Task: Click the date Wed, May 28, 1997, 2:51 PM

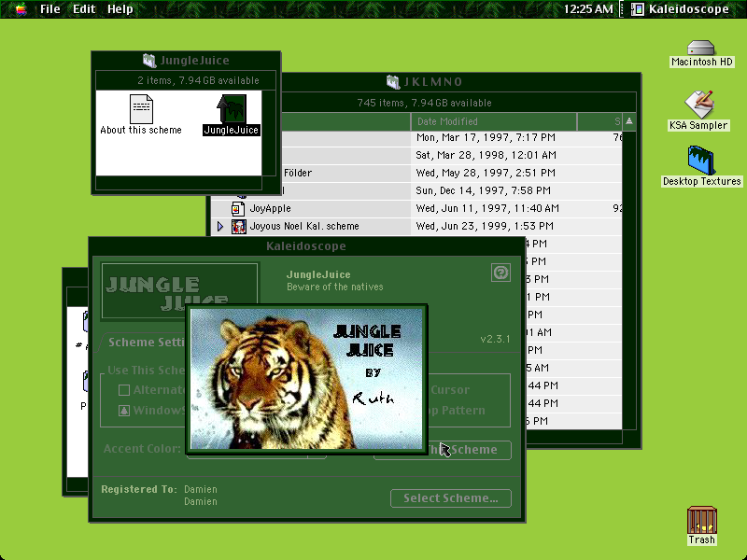Action: 486,173
